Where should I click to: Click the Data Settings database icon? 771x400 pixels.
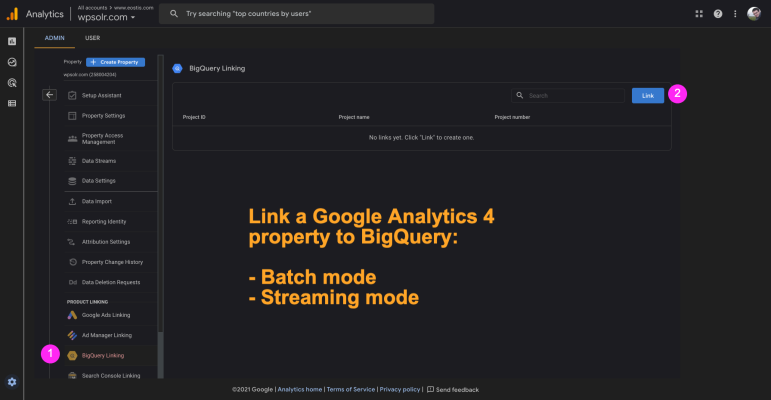coord(72,181)
